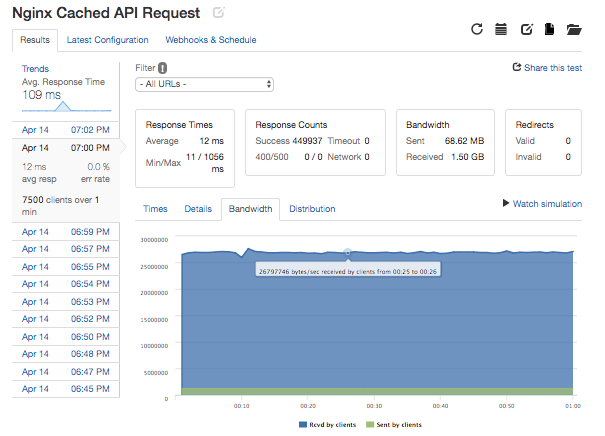Select the Bandwidth chart tab

(x=250, y=209)
